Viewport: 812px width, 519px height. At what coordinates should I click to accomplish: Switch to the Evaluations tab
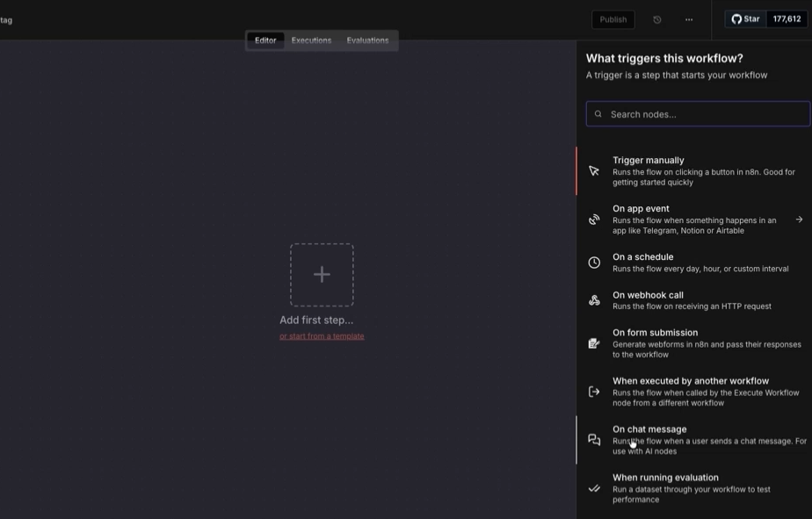(x=367, y=40)
